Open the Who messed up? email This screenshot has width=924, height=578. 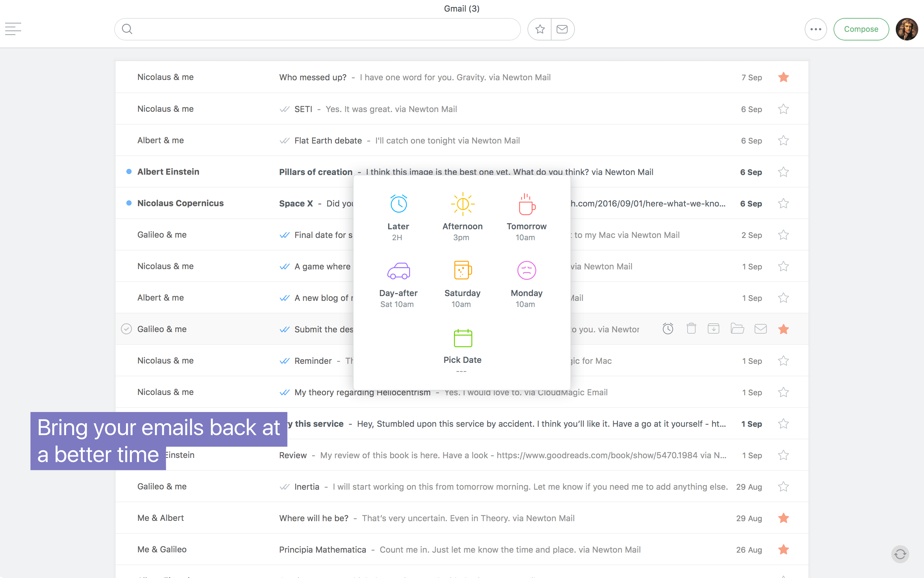coord(462,77)
